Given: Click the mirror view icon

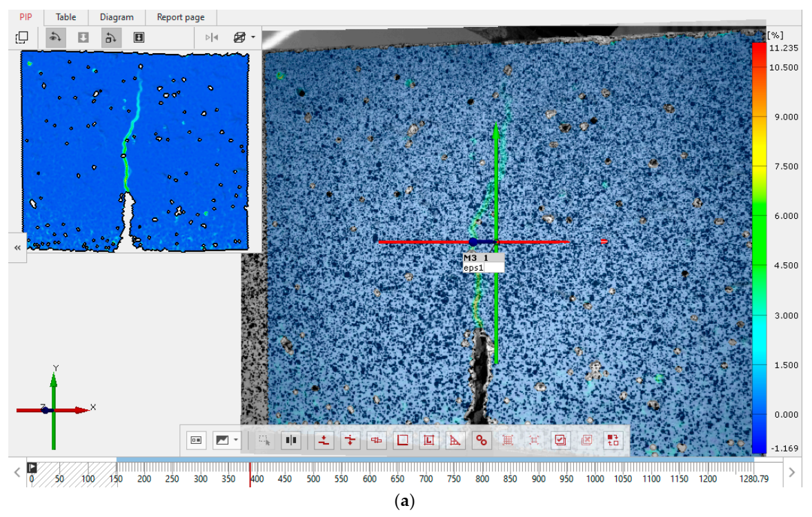Looking at the screenshot, I should tap(212, 37).
